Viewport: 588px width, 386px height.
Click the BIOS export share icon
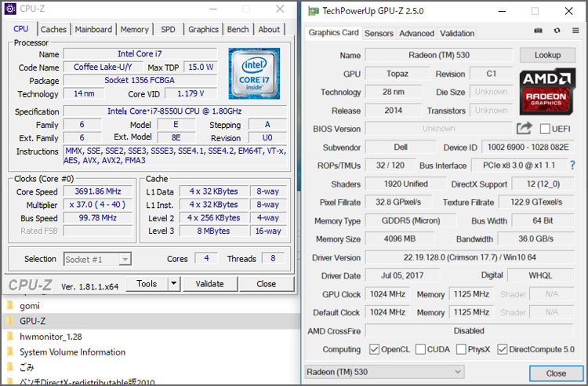pyautogui.click(x=524, y=129)
